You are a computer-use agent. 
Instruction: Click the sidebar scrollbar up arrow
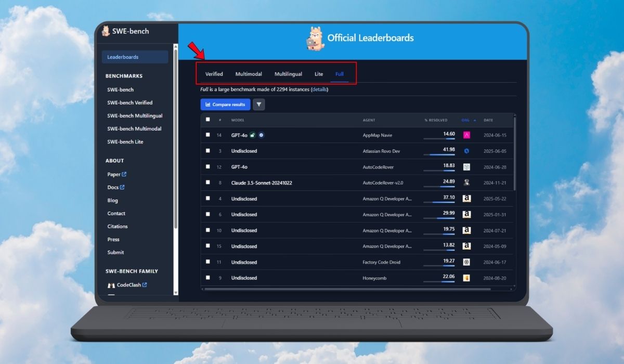click(176, 47)
